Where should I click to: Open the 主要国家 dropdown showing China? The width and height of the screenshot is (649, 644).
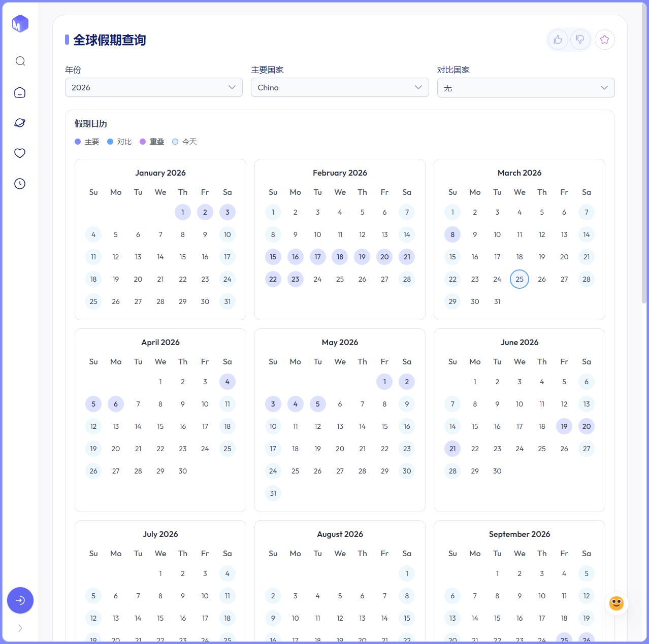(339, 87)
